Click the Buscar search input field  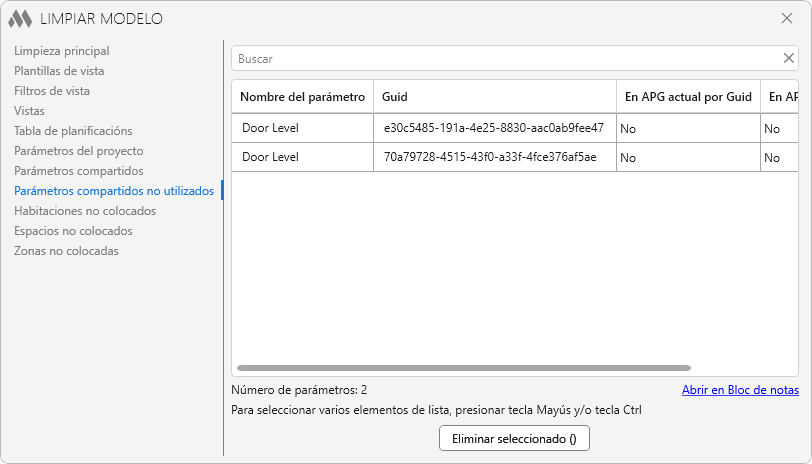(x=505, y=59)
